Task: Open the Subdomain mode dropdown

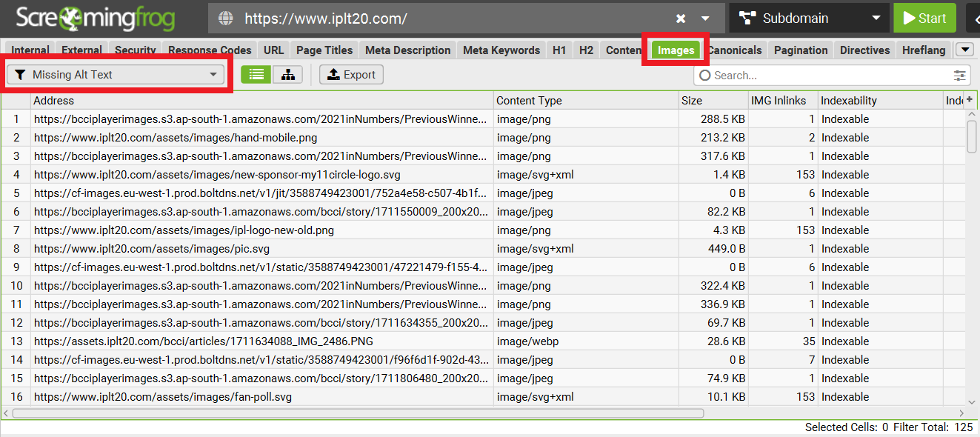Action: coord(808,19)
